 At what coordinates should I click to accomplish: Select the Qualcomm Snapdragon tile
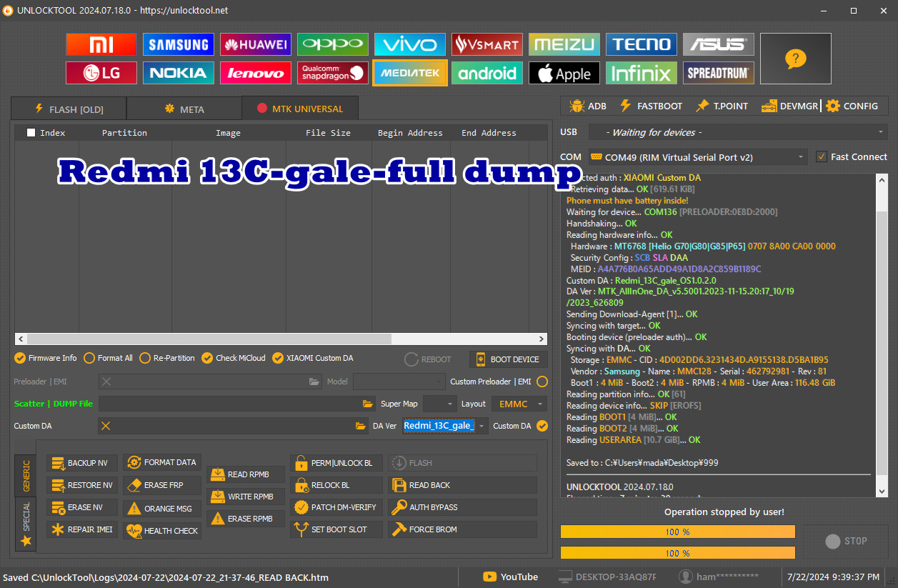coord(333,73)
